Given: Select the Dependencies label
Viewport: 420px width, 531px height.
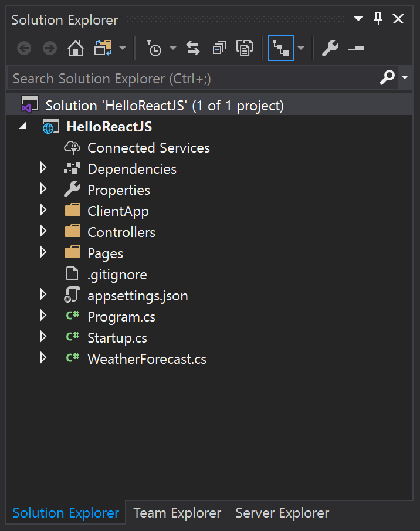Looking at the screenshot, I should 132,169.
